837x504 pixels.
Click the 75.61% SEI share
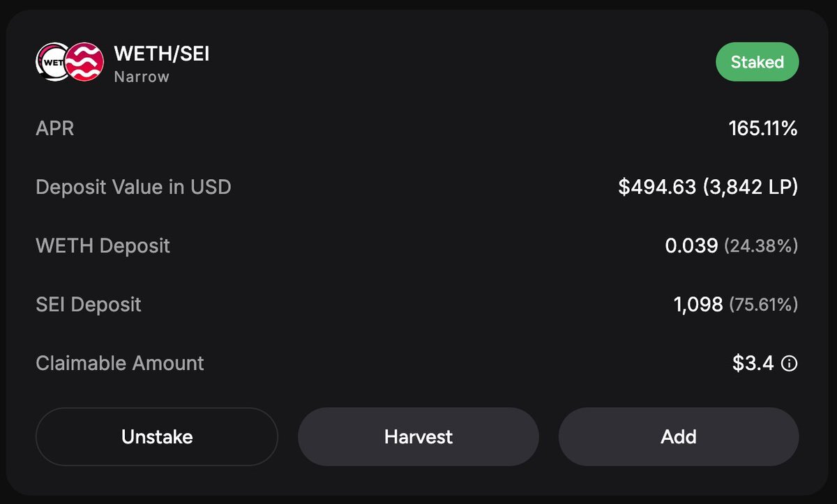(x=764, y=305)
